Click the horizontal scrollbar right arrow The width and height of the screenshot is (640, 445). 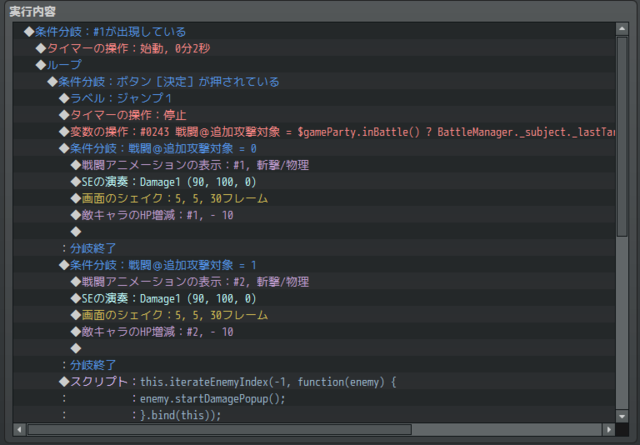[x=609, y=429]
